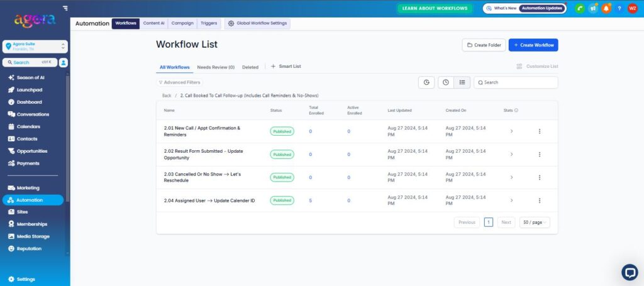
Task: Open Settings gear in the sidebar
Action: pyautogui.click(x=22, y=279)
